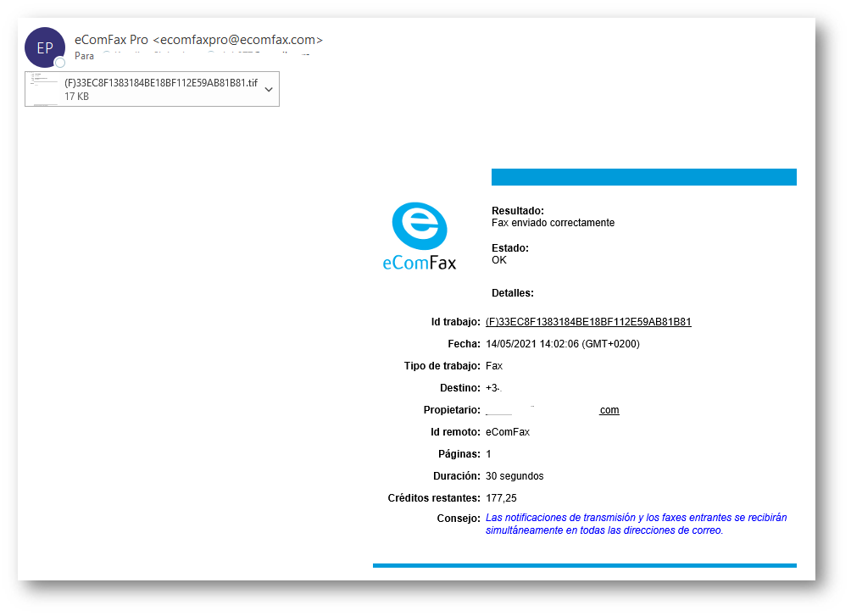Click the eComFax logo
This screenshot has width=851, height=616.
[420, 236]
